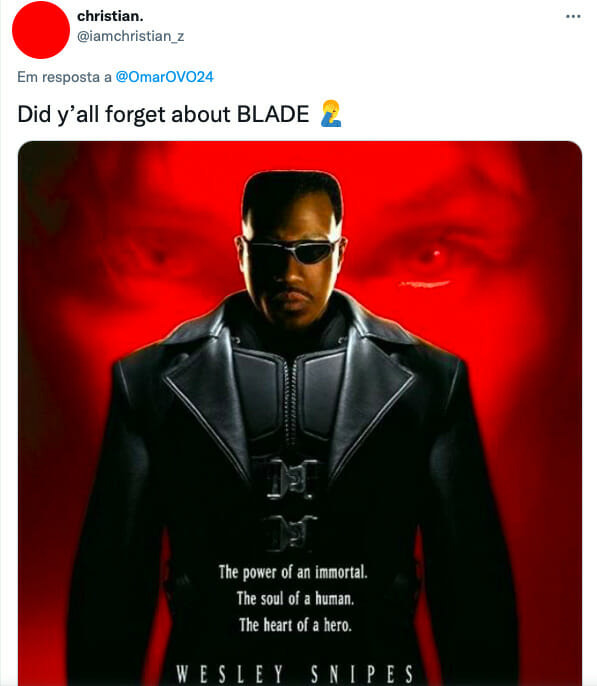Viewport: 597px width, 686px height.
Task: Open the three-dot more options menu
Action: [x=573, y=17]
